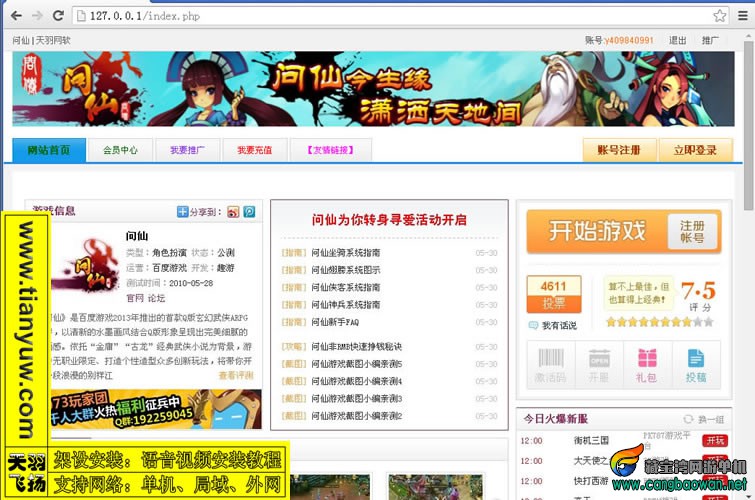This screenshot has width=755, height=500.
Task: Open article 问仙翅膀系统图示
Action: [345, 270]
